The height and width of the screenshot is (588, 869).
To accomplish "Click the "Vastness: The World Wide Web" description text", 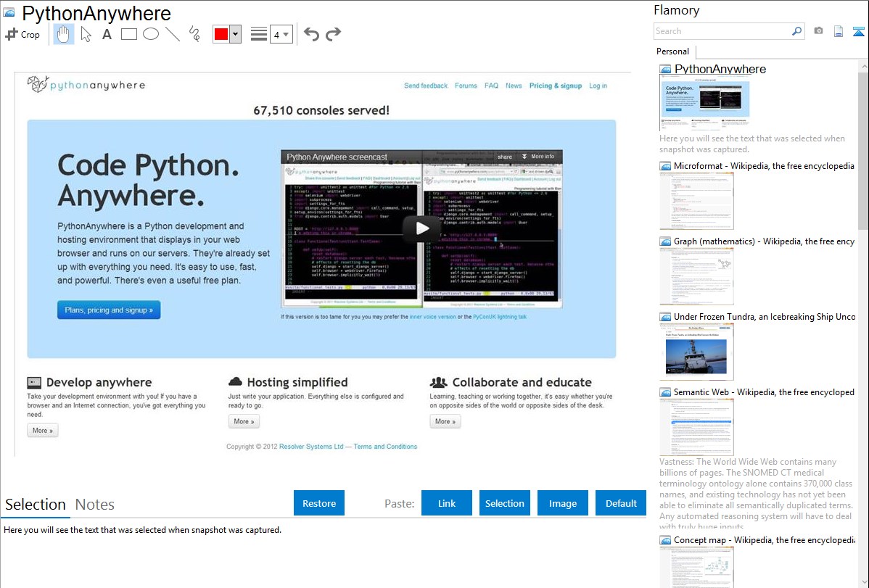I will tap(757, 494).
